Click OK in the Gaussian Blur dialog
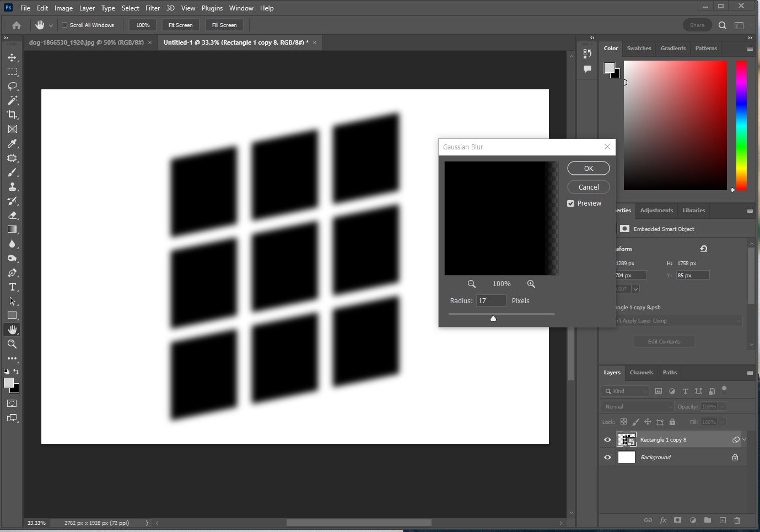The image size is (760, 532). click(x=588, y=168)
